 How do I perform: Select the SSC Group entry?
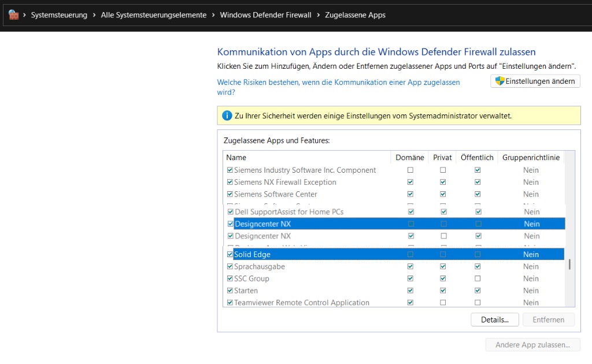click(x=251, y=278)
